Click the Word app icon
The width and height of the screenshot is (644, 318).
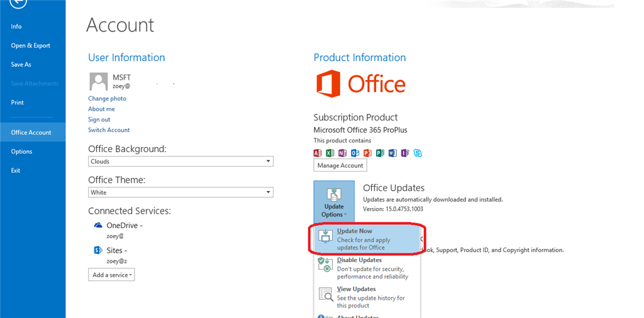[x=392, y=153]
